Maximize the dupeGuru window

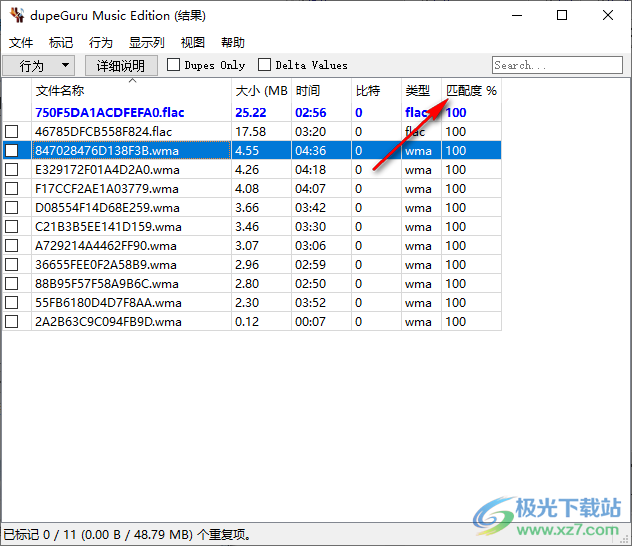(562, 16)
